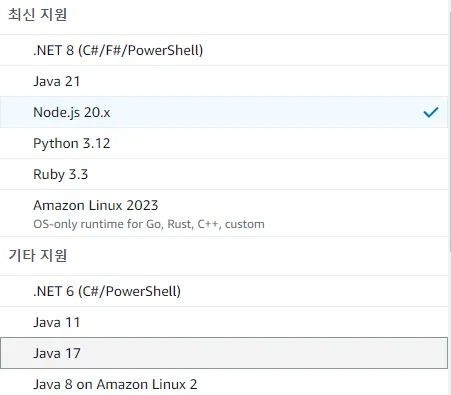Click the checkmark next to Node.js 20.x
Screen dimensions: 451x395
coord(431,112)
